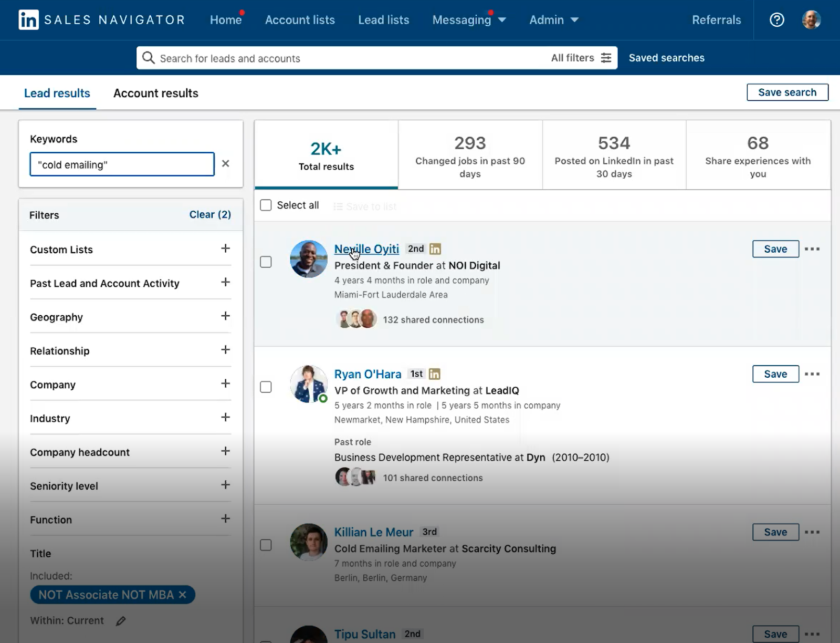The width and height of the screenshot is (840, 643).
Task: Click the LinkedIn premium badge next to Neville Oyiti
Action: tap(435, 249)
